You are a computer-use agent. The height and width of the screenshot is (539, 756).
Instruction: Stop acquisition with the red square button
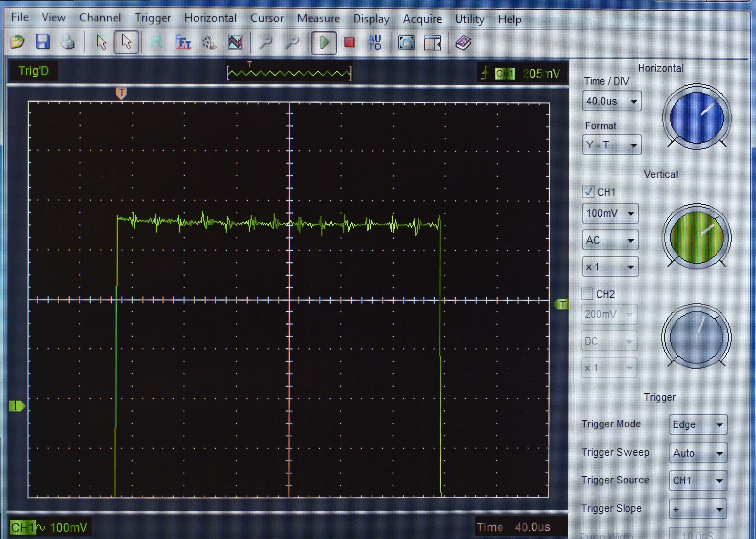tap(349, 42)
